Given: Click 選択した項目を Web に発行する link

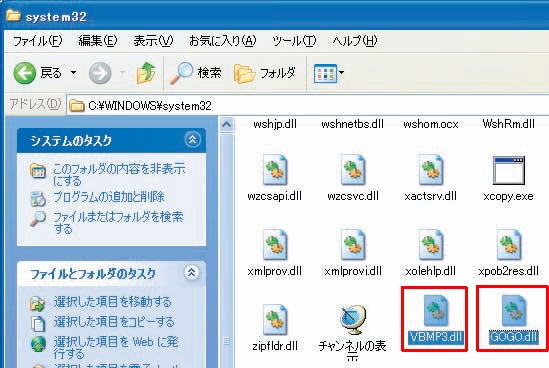Looking at the screenshot, I should coord(116,347).
